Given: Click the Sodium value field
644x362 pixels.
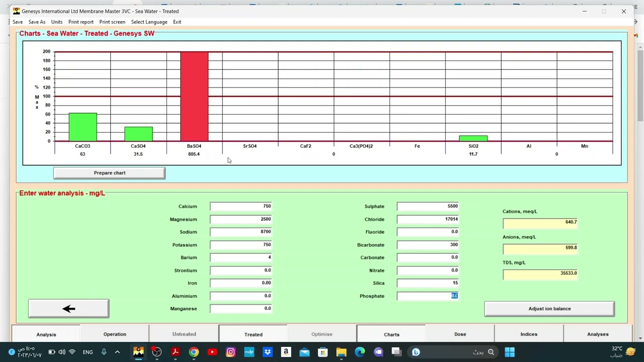Looking at the screenshot, I should (x=241, y=232).
